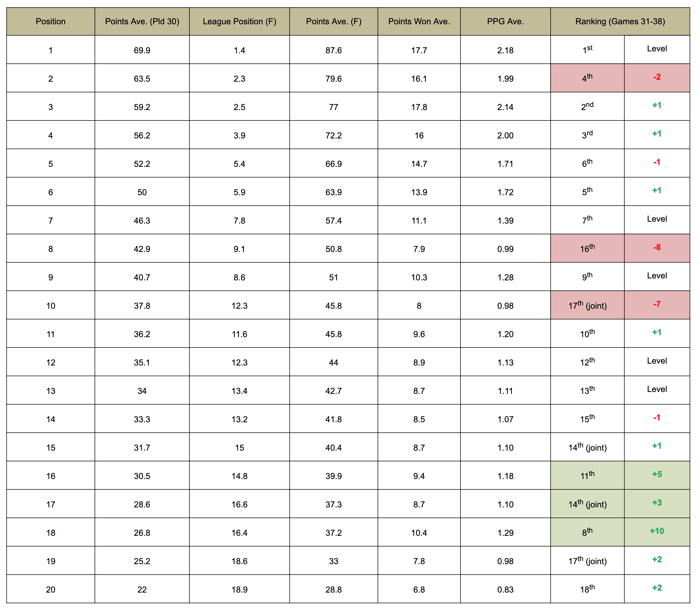Click the 4th ranking red cell

pyautogui.click(x=587, y=78)
